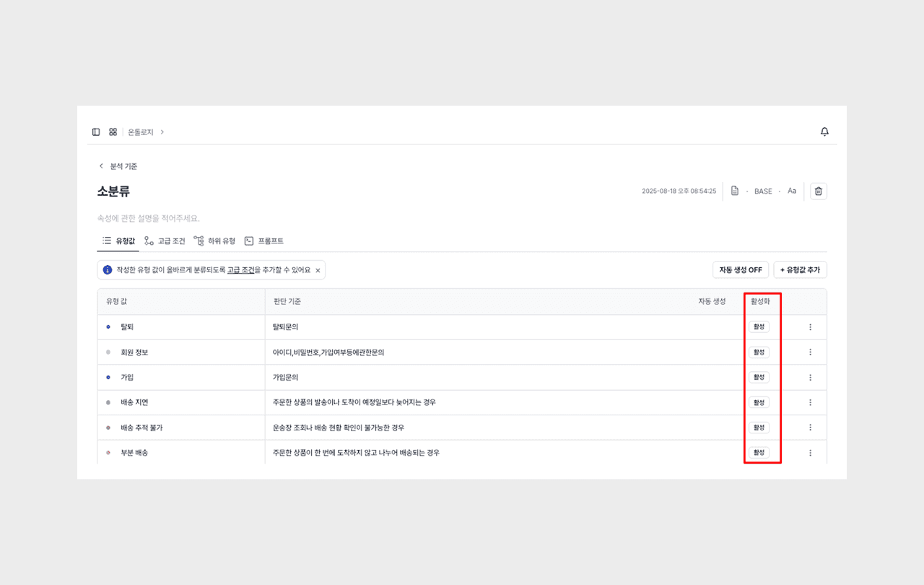The width and height of the screenshot is (924, 585).
Task: Click the 탈퇴문의 criteria cell
Action: (x=286, y=327)
